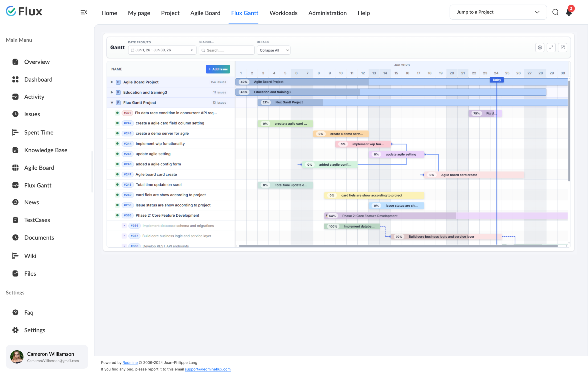The width and height of the screenshot is (588, 376).
Task: Open Gantt settings gear icon
Action: (x=540, y=48)
